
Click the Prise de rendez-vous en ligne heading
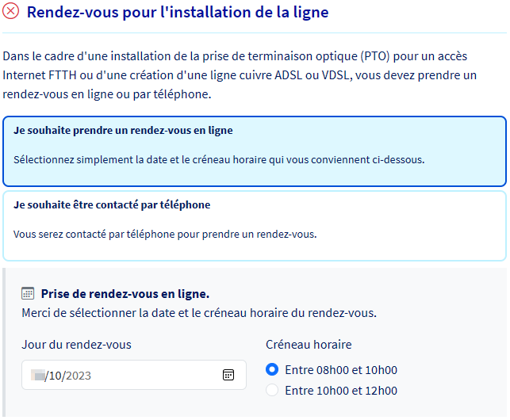[125, 294]
